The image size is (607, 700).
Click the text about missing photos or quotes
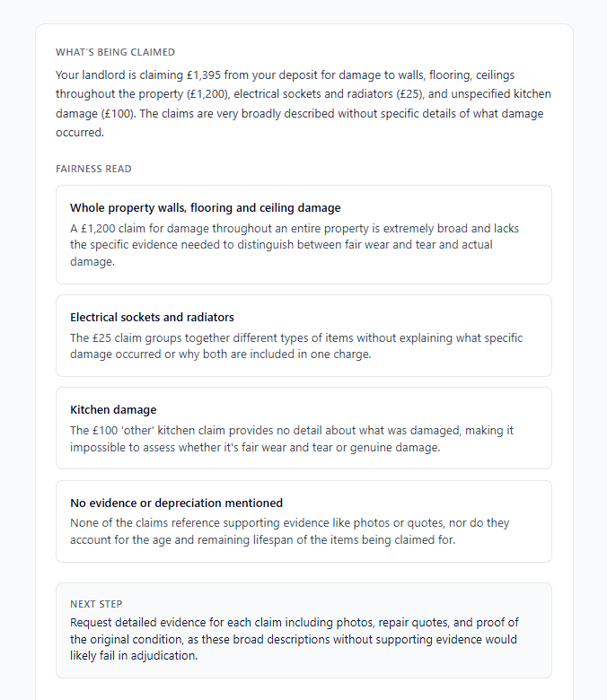coord(289,531)
